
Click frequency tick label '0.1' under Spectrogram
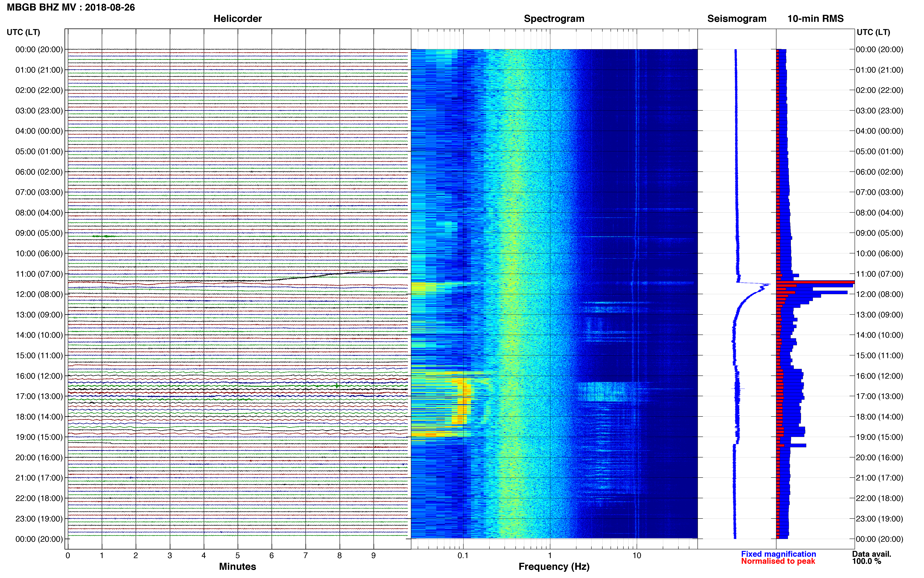click(x=463, y=555)
